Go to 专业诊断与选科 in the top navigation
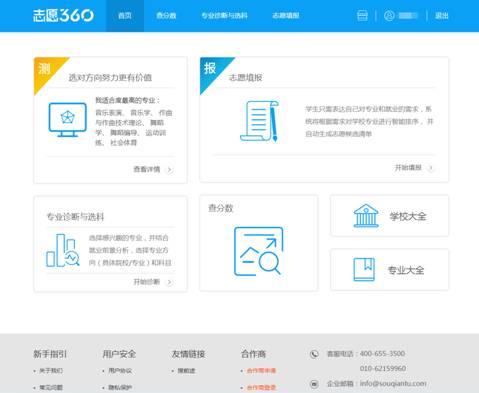Viewport: 479px width, 393px height. tap(224, 16)
